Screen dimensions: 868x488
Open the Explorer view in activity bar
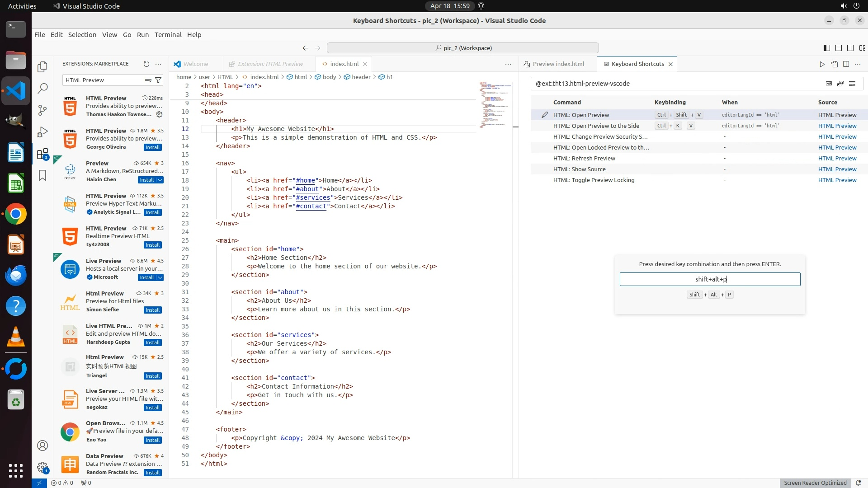click(42, 67)
